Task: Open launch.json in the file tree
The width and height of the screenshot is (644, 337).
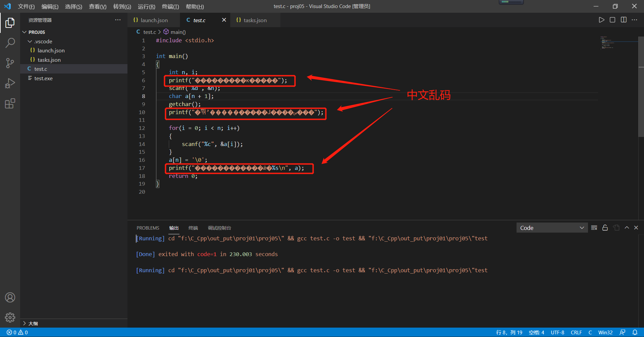Action: coord(74,50)
